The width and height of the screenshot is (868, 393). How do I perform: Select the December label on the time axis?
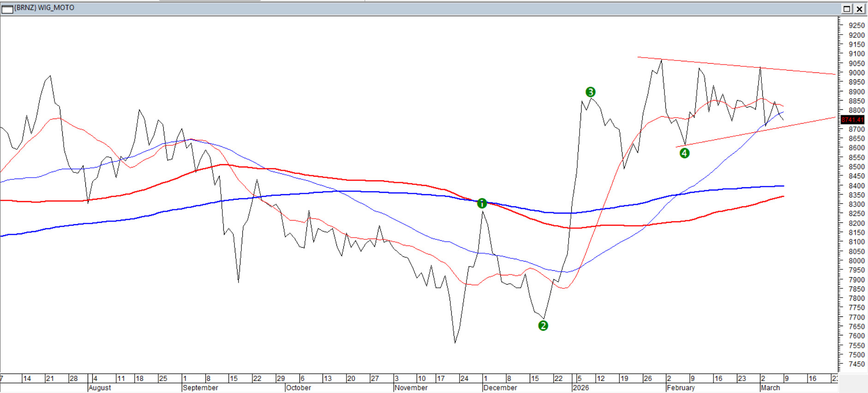click(500, 388)
